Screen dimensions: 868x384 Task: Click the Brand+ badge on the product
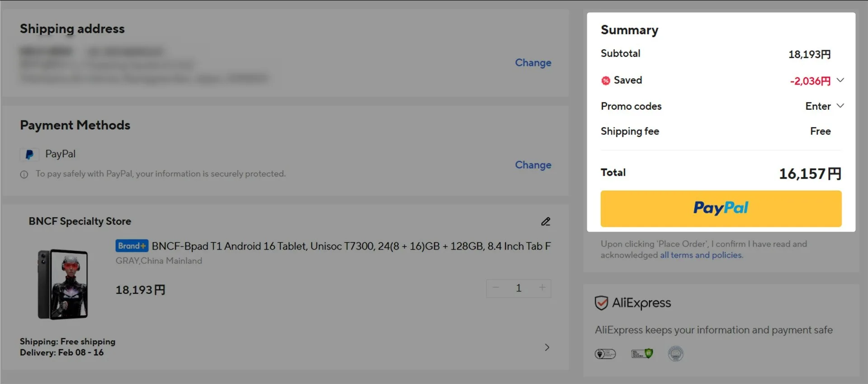[132, 246]
